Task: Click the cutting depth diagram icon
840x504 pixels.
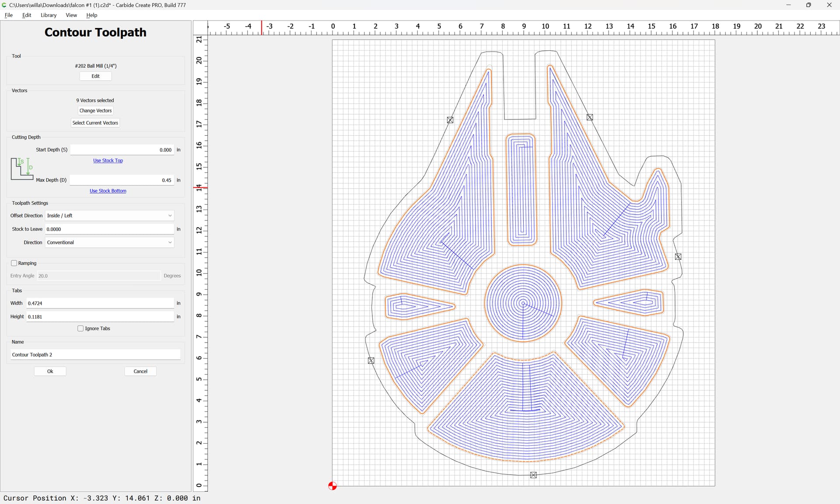Action: tap(22, 169)
